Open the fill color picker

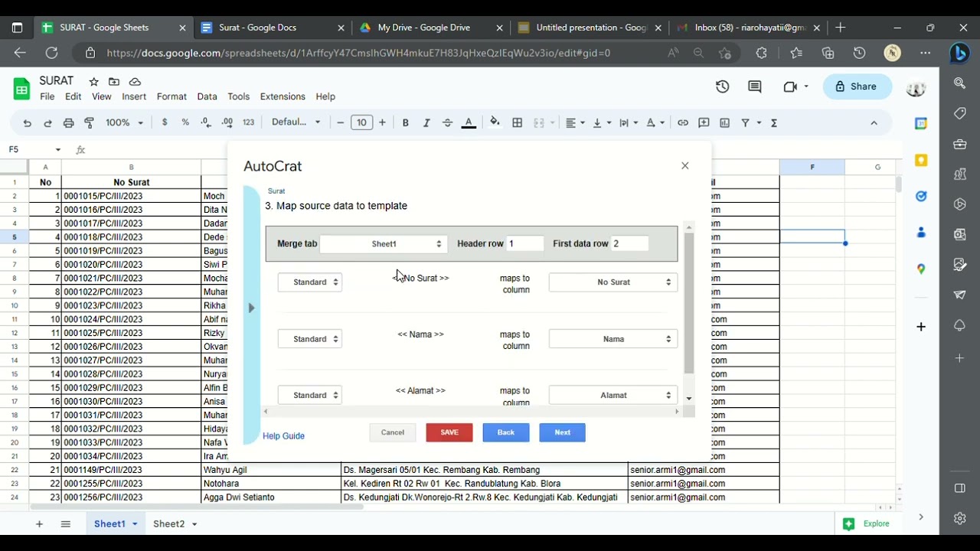click(x=495, y=122)
